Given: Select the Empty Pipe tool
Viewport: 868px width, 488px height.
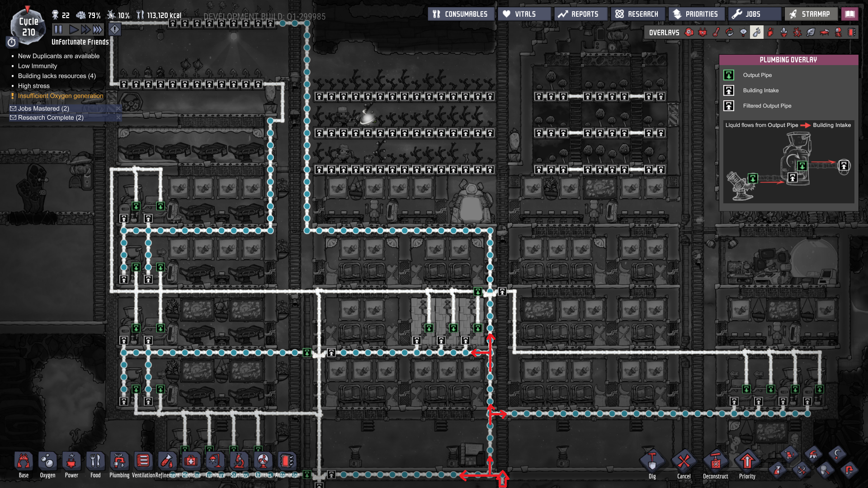Looking at the screenshot, I should [849, 470].
